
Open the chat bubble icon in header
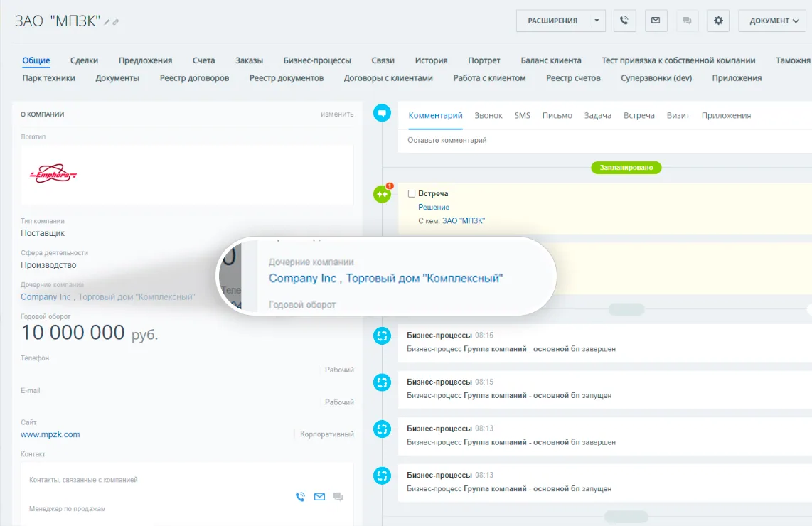(687, 21)
